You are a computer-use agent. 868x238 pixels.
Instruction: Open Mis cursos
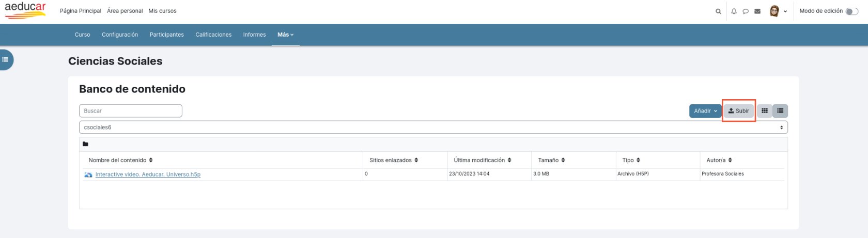click(x=162, y=11)
